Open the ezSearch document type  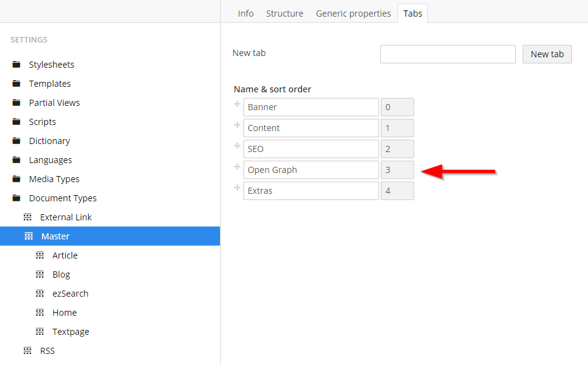(x=70, y=294)
